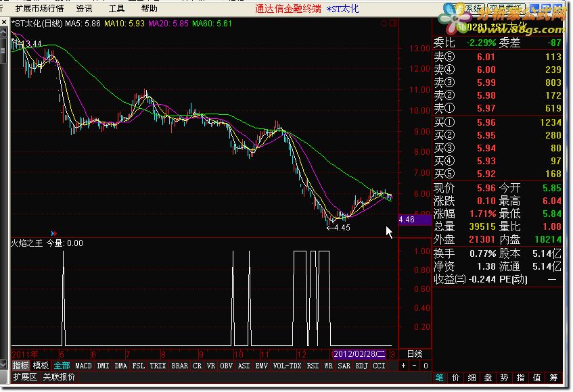Screen dimensions: 573x392
Task: Click the 卖⑤ 6.01 order row
Action: (x=497, y=57)
